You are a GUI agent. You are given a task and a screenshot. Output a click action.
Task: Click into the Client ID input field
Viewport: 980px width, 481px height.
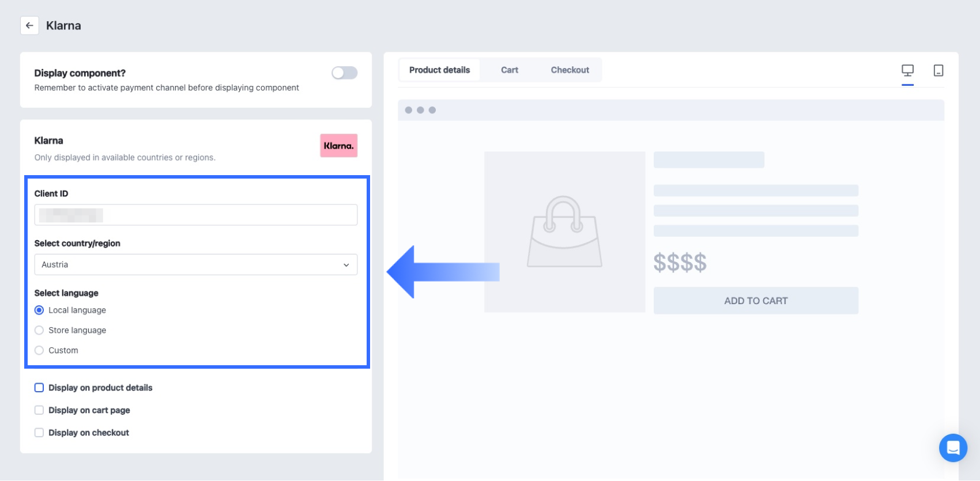[x=196, y=215]
